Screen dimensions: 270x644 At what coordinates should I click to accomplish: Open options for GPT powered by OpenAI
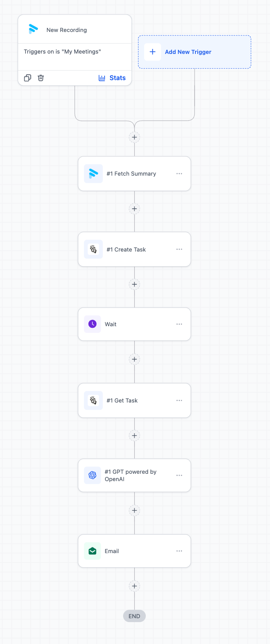(x=179, y=475)
